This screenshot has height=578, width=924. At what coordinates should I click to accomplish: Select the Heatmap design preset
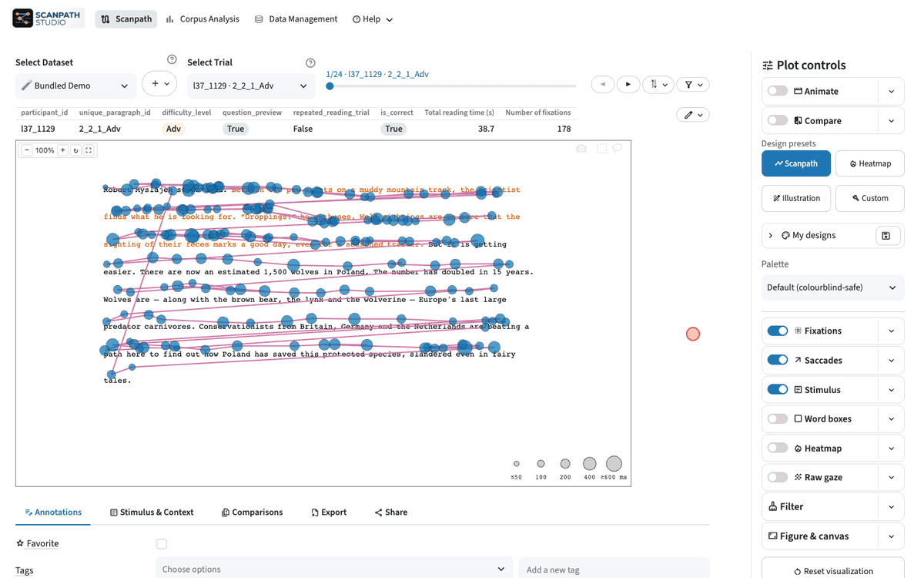pyautogui.click(x=870, y=163)
